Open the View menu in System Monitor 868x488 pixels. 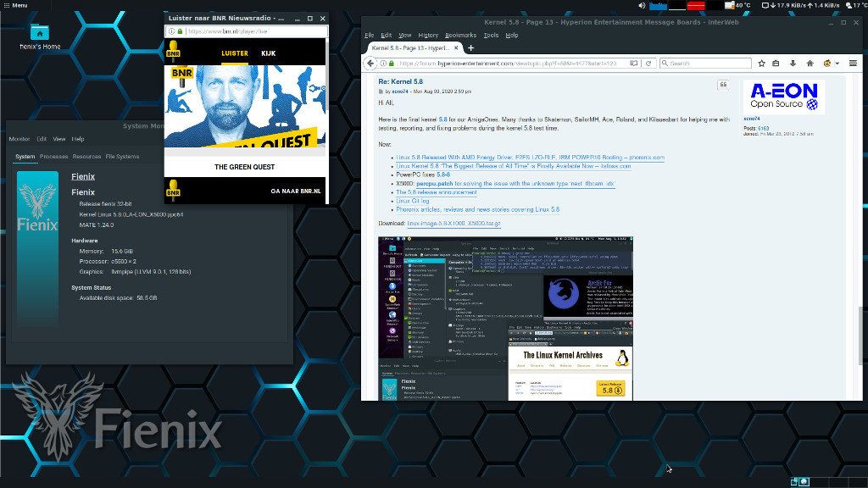point(59,139)
